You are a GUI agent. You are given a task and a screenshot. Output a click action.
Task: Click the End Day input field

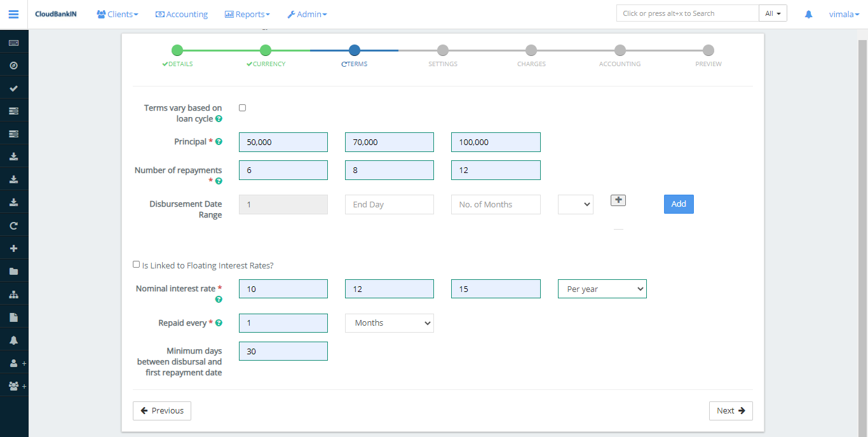[x=389, y=205]
